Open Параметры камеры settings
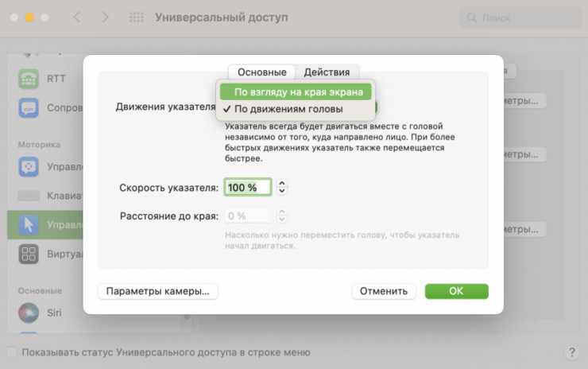The height and width of the screenshot is (369, 588). 158,291
